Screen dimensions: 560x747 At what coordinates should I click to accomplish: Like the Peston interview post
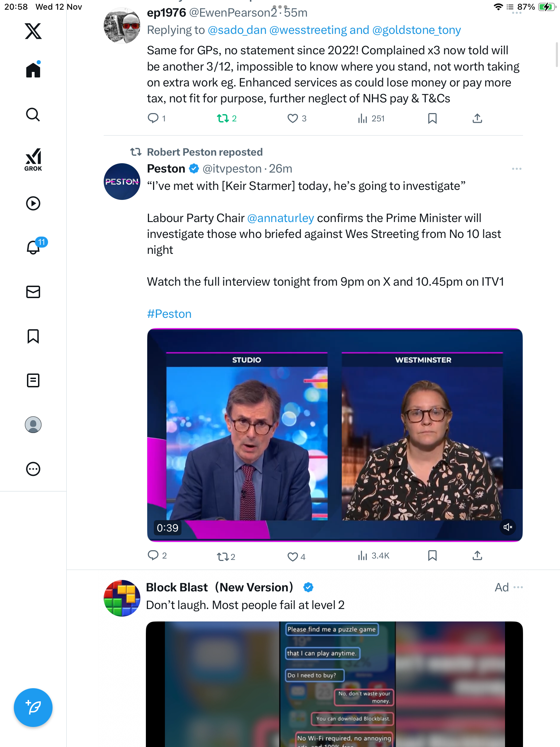[292, 556]
